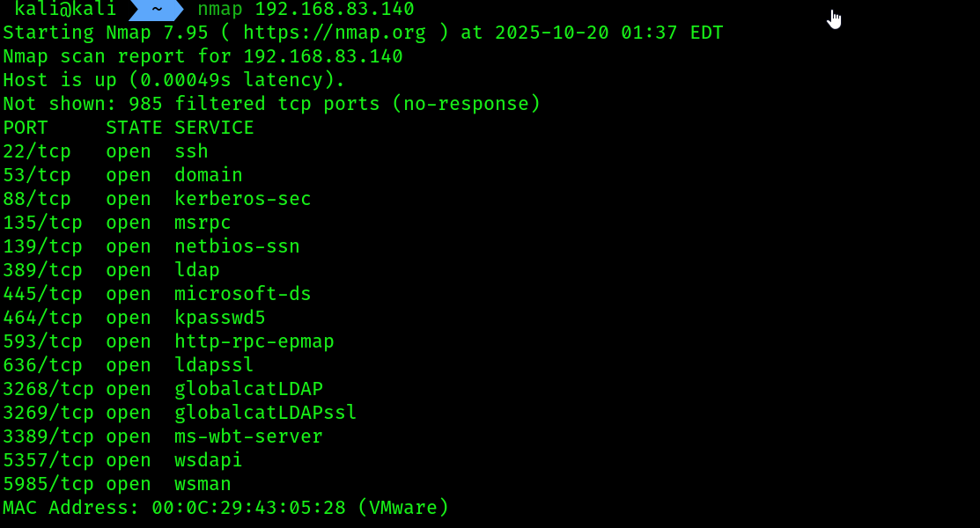Click the http-rpc-epmap service text
Screen dimensions: 980x528
(254, 341)
